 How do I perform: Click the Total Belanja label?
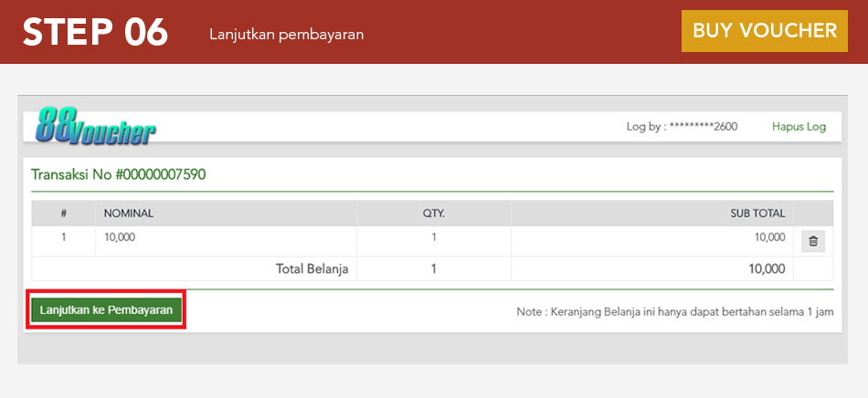[312, 268]
